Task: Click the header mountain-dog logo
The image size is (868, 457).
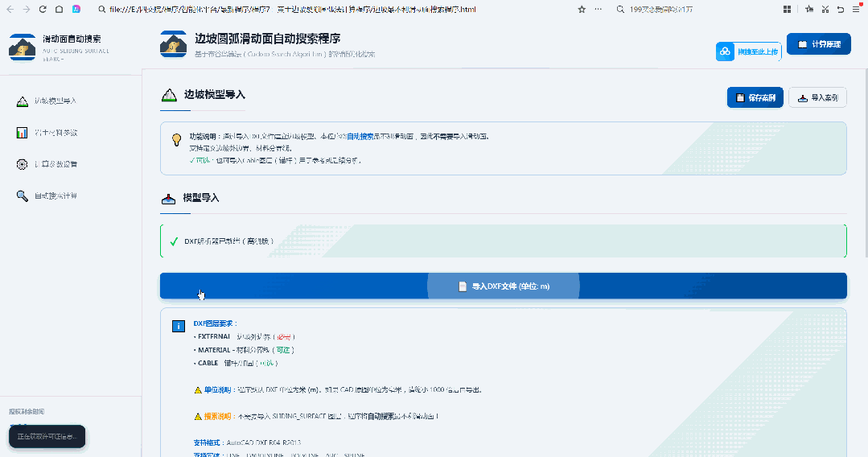Action: 173,44
